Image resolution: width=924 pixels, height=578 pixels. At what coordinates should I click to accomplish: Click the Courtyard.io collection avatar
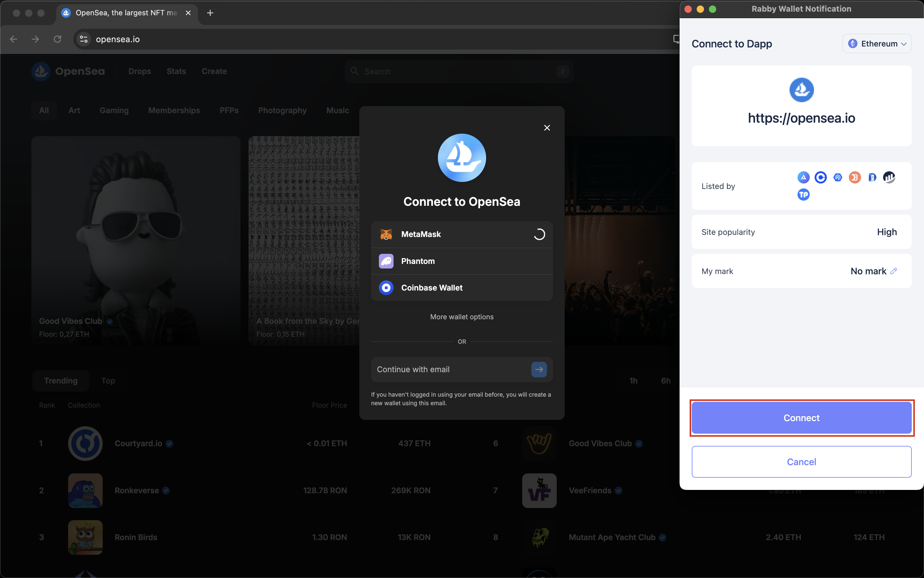coord(85,443)
